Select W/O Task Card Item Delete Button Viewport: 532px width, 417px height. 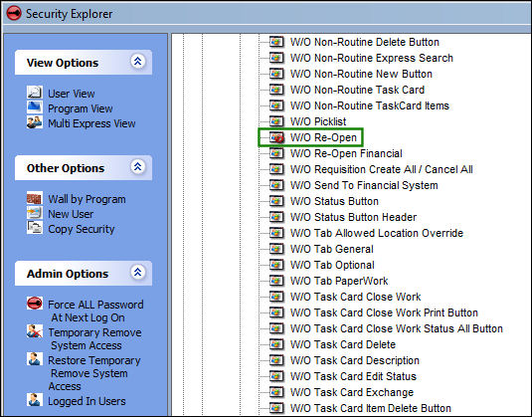pos(371,408)
